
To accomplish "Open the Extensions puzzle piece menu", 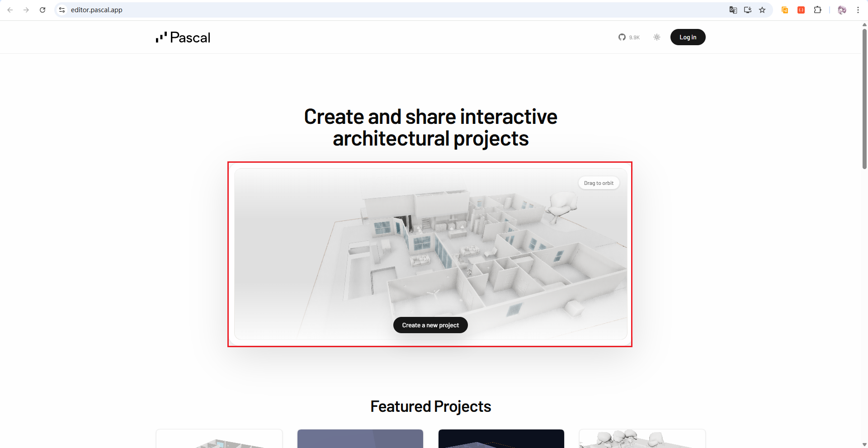I will point(817,10).
